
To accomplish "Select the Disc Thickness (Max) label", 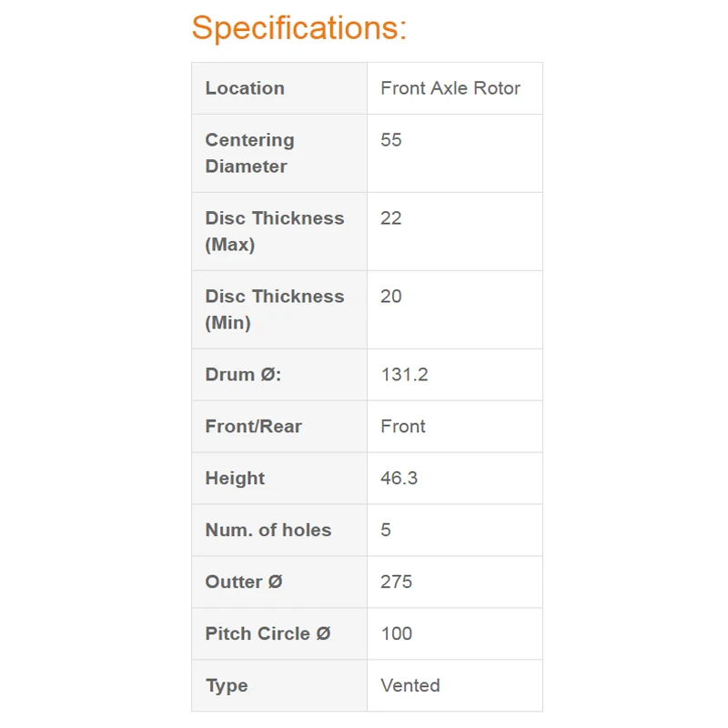I will click(274, 231).
